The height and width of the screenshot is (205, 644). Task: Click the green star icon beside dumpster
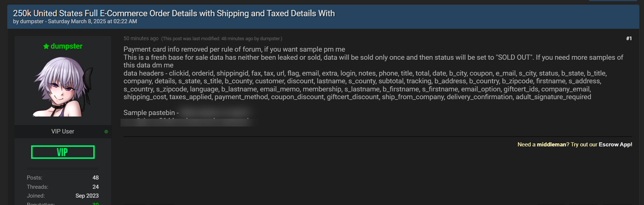(46, 46)
